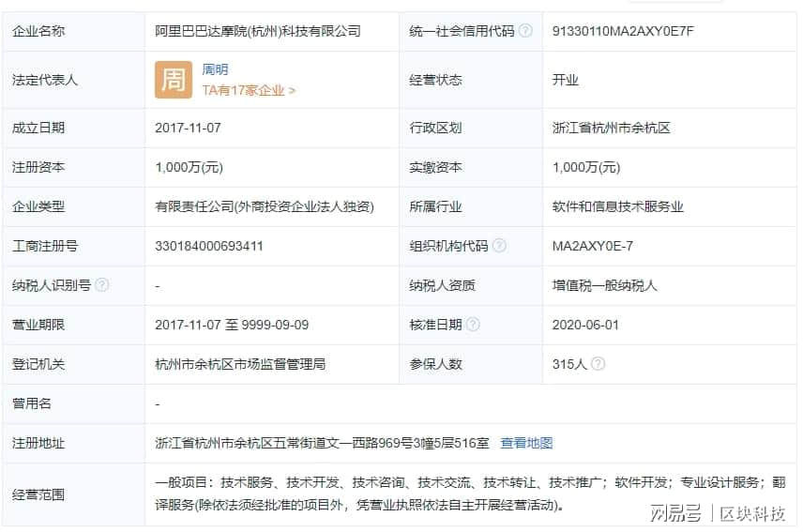
Task: Click the help icon beside 315人
Action: click(598, 363)
